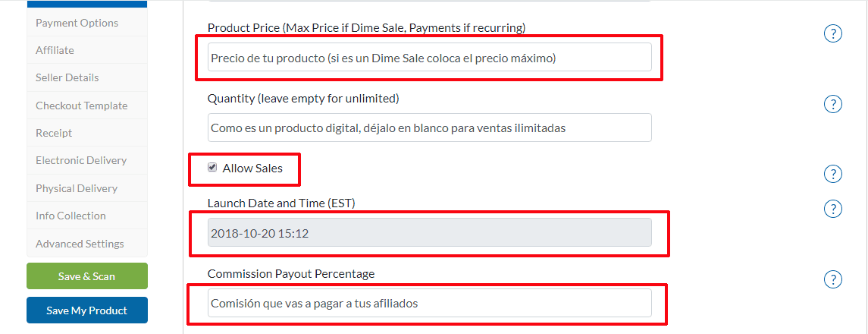The width and height of the screenshot is (868, 334).
Task: Click the Launch Date and Time field
Action: pyautogui.click(x=430, y=232)
